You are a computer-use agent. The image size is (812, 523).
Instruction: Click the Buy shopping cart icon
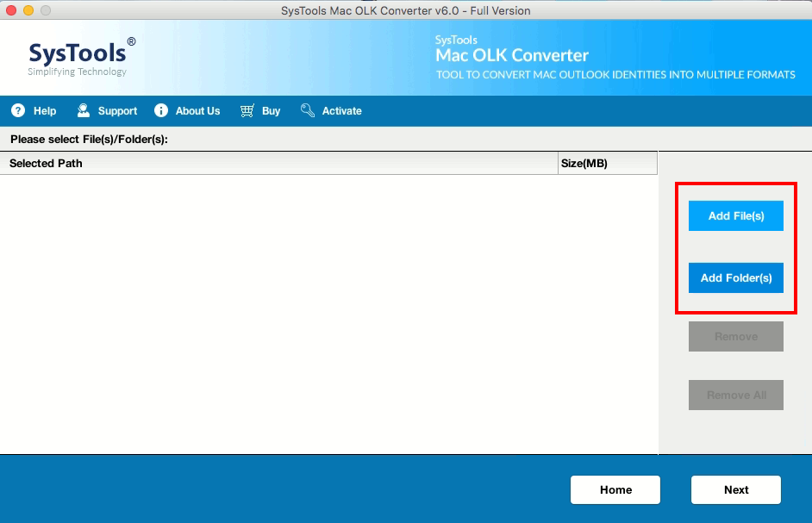[247, 110]
